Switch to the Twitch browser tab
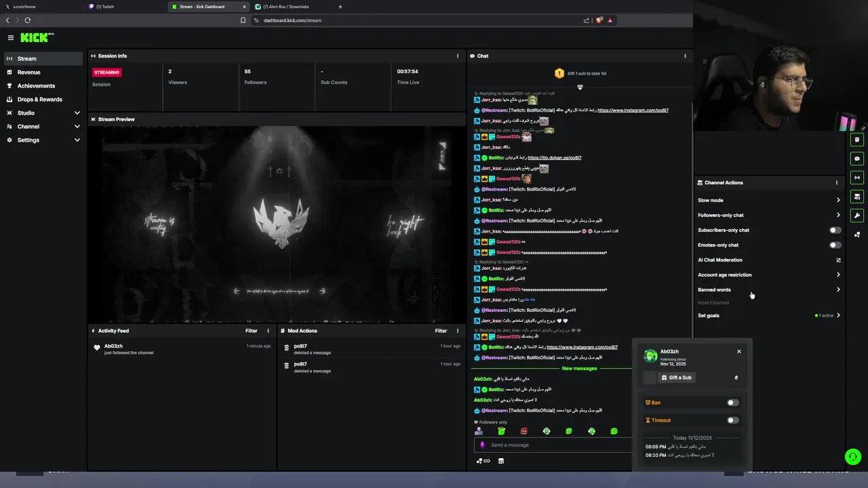 pos(125,7)
